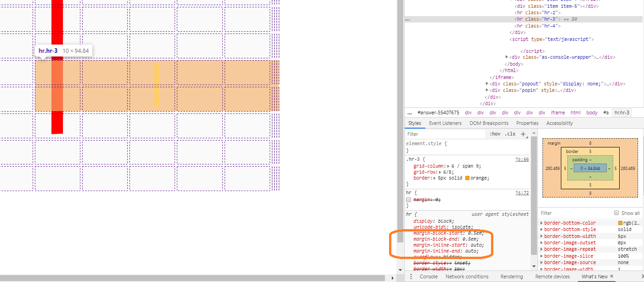Toggle the .cls class editor button

[510, 134]
